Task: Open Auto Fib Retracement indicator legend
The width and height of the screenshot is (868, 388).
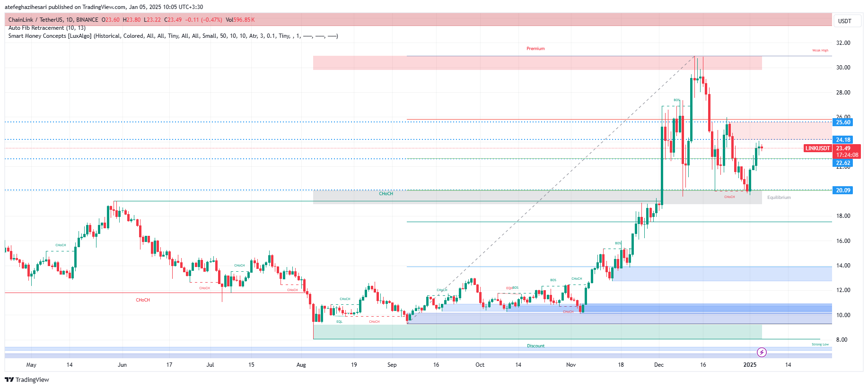Action: coord(47,28)
